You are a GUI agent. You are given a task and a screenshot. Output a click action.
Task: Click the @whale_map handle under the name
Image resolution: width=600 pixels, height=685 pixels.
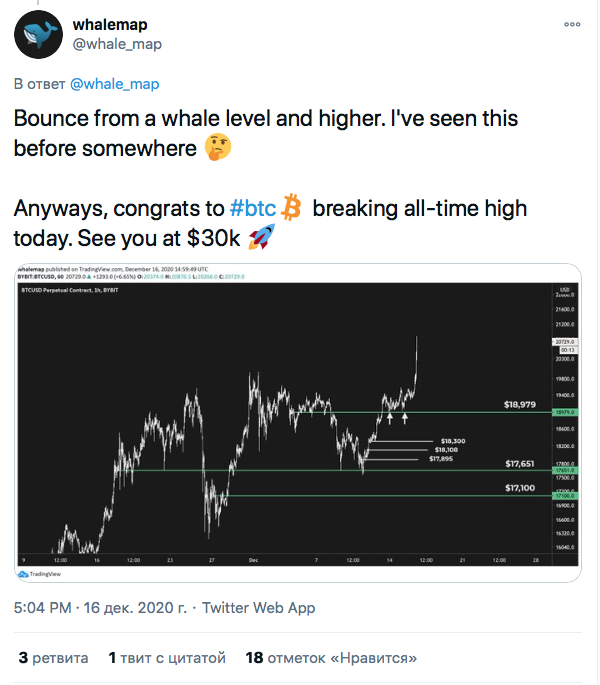pos(117,44)
